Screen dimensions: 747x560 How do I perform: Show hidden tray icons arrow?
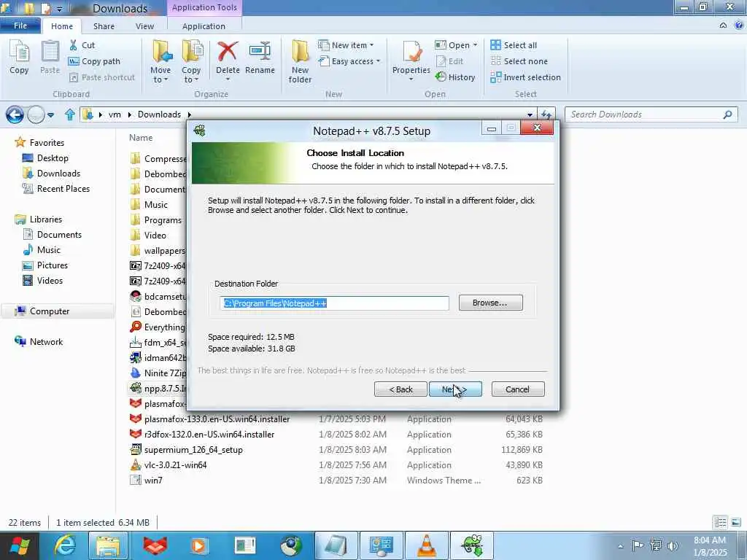(620, 546)
